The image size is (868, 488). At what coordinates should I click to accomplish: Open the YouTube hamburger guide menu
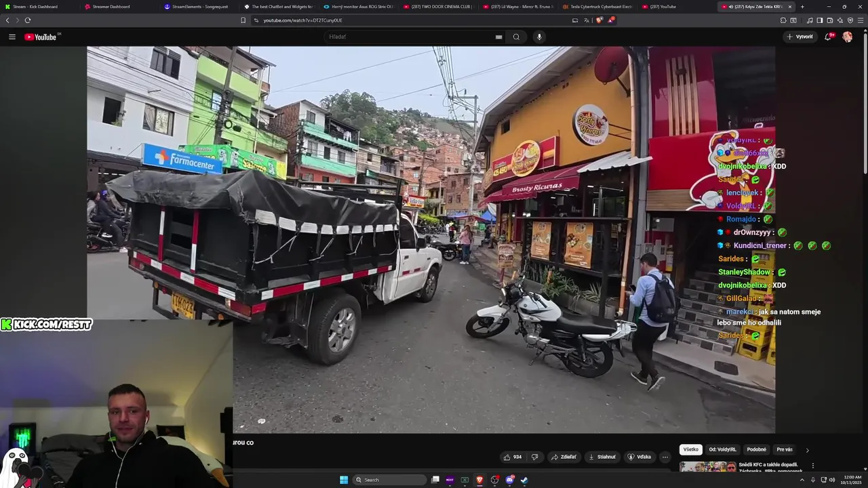tap(12, 37)
